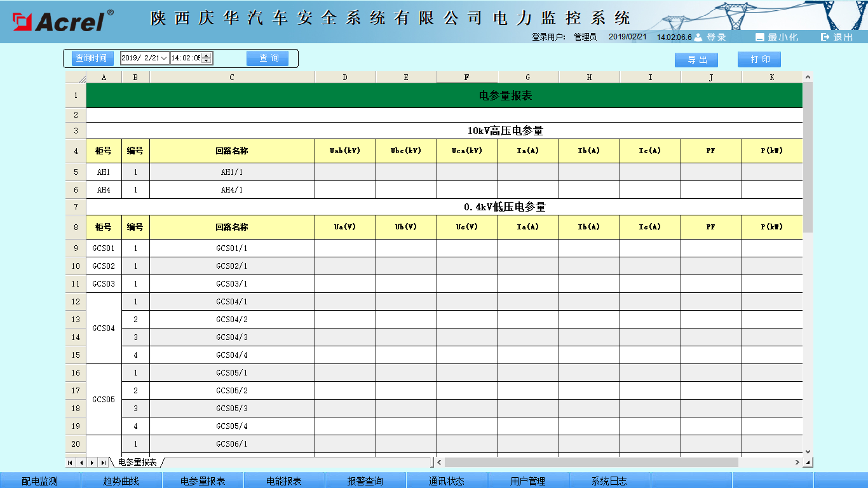Screen dimensions: 868x488
Task: Click the 0.4kV低压电参量 heading
Action: click(x=505, y=207)
